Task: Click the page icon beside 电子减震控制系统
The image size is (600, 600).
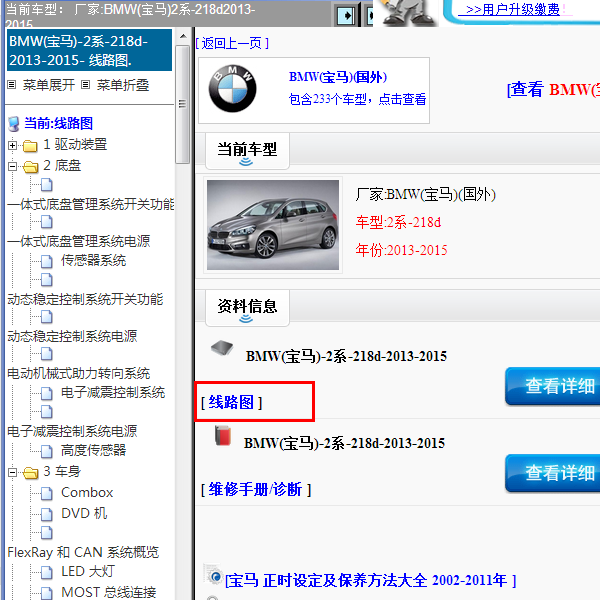Action: [x=46, y=393]
